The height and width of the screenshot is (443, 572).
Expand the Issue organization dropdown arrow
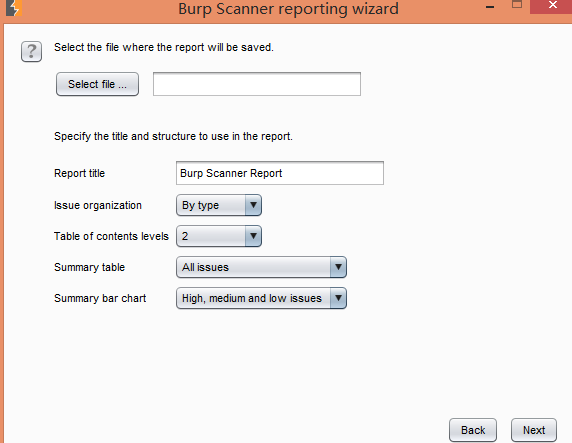(253, 205)
